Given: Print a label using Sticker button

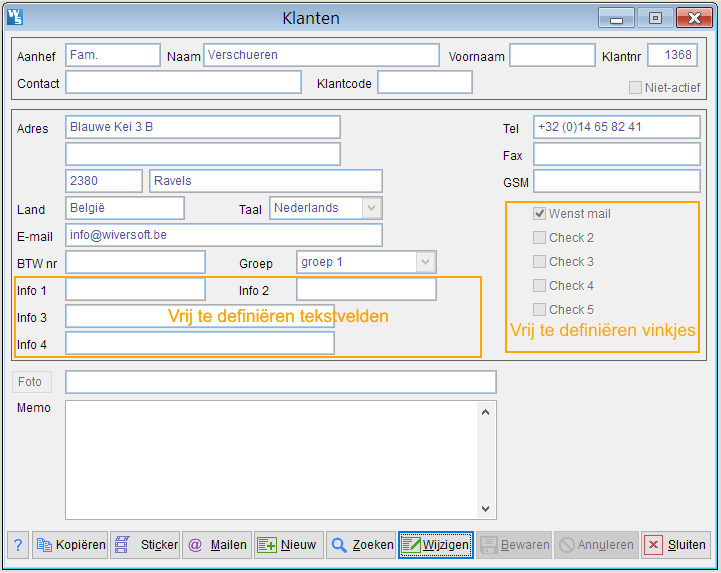Looking at the screenshot, I should (x=145, y=545).
